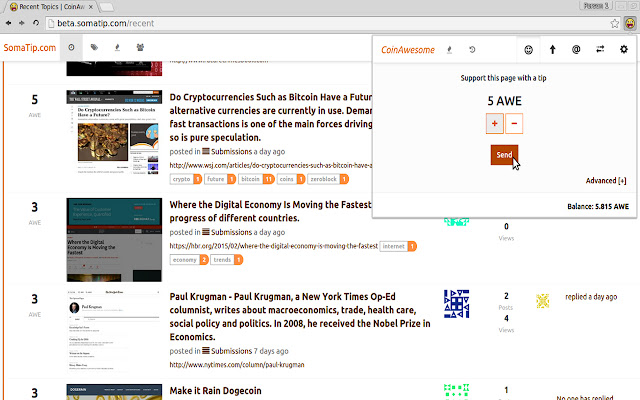
Task: Select the Recent Topics browser tab
Action: 51,7
